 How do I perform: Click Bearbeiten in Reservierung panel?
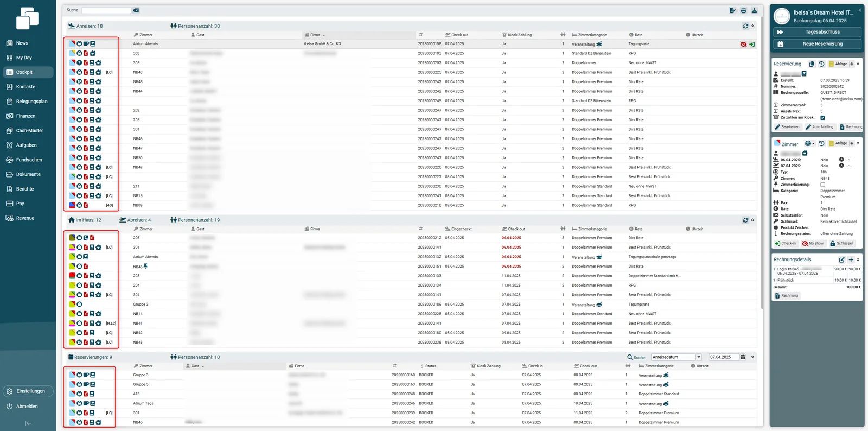point(787,127)
